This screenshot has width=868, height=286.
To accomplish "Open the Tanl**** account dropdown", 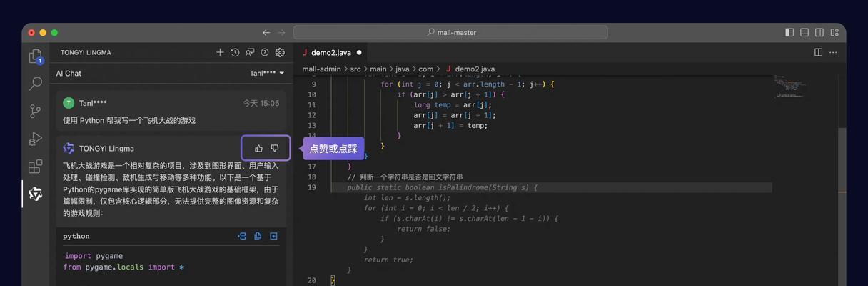I will click(267, 73).
